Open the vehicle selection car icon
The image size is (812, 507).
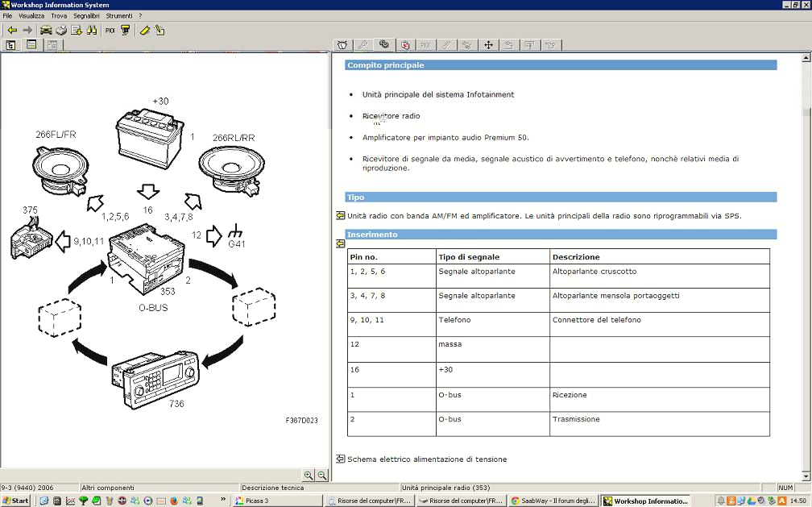46,30
